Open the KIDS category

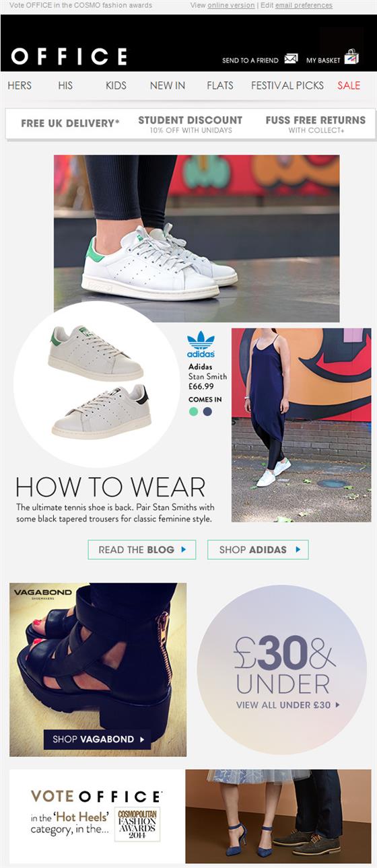[116, 85]
